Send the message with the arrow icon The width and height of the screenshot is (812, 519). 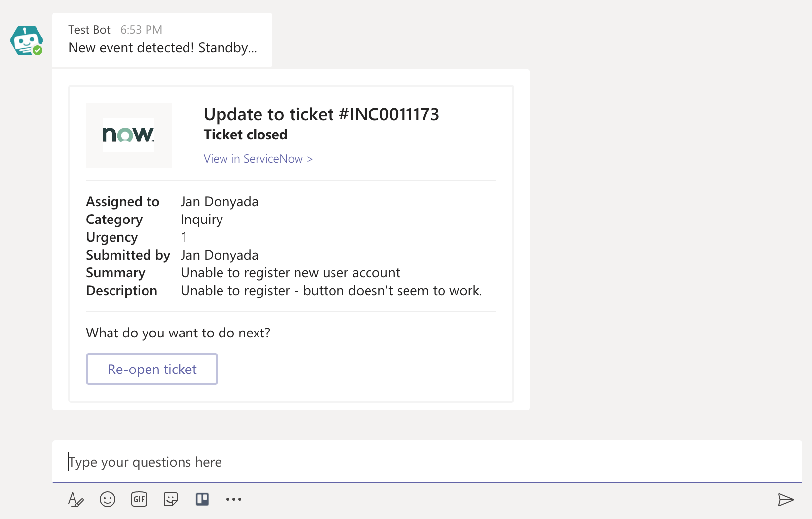[785, 500]
